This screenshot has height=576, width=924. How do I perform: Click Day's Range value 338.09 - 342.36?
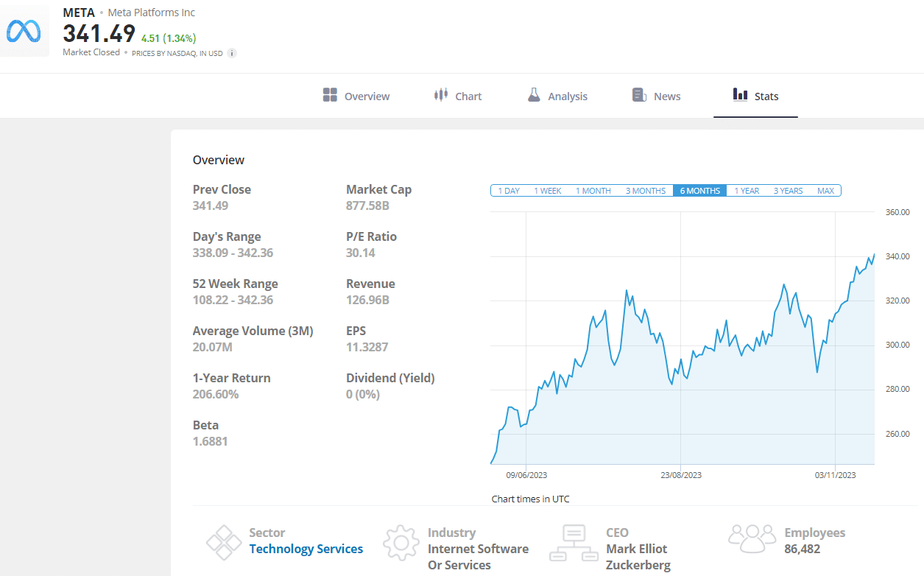pyautogui.click(x=233, y=253)
